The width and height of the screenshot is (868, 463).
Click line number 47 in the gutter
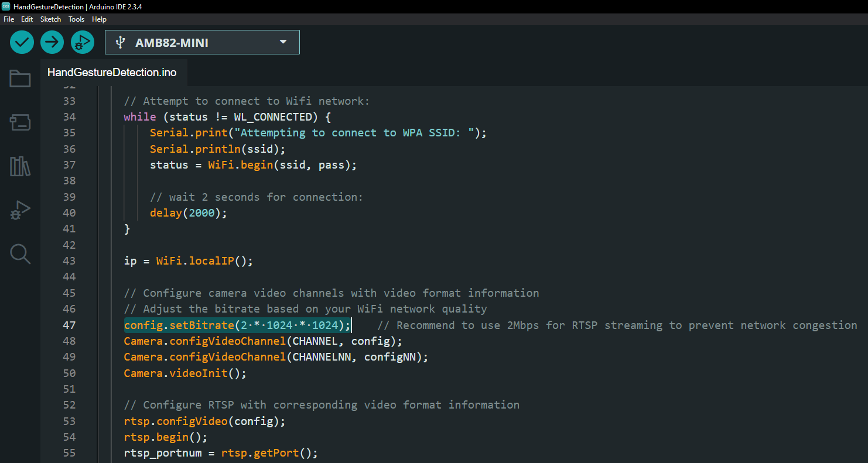point(69,325)
